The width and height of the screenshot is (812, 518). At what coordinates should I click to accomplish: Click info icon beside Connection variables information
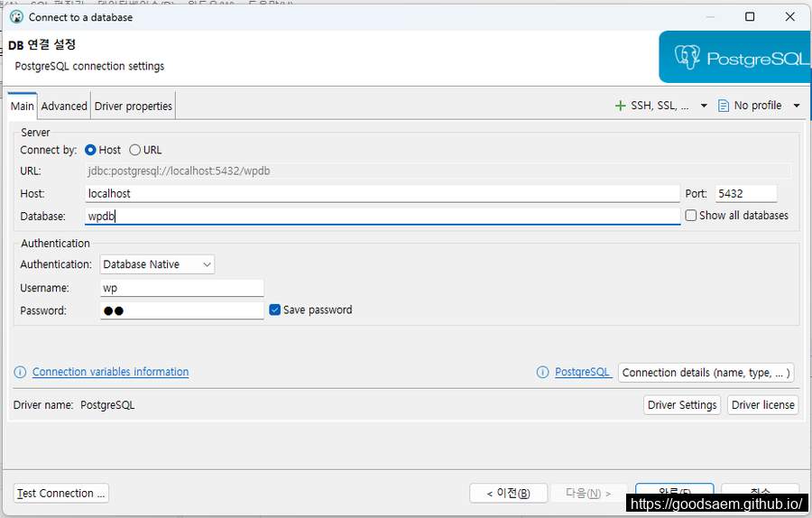(x=20, y=372)
